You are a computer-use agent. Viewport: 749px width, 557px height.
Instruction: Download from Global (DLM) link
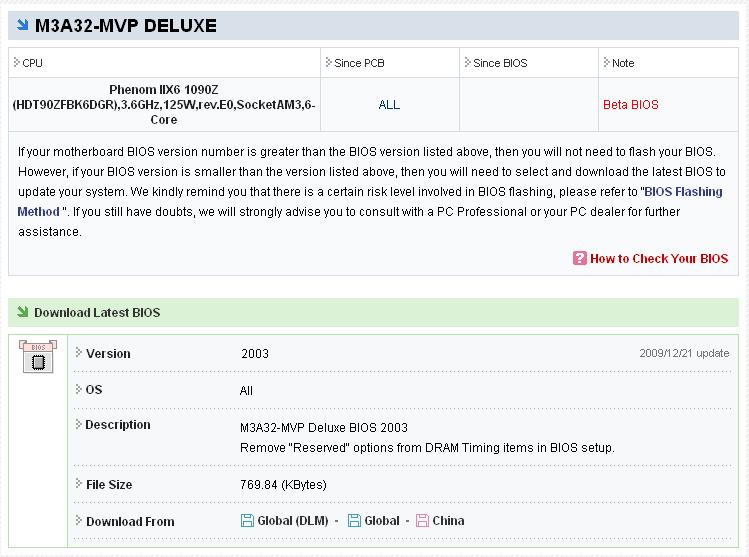[x=293, y=521]
